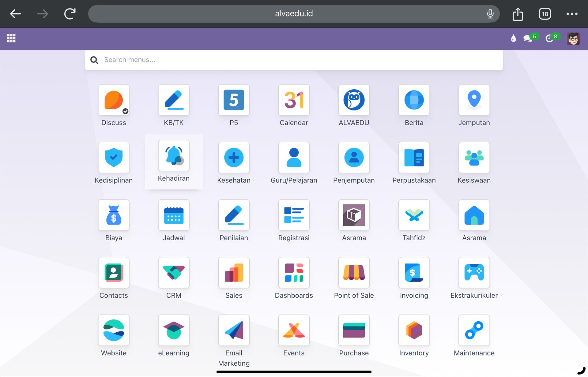Open the eLearning app
The image size is (588, 377).
click(x=174, y=330)
